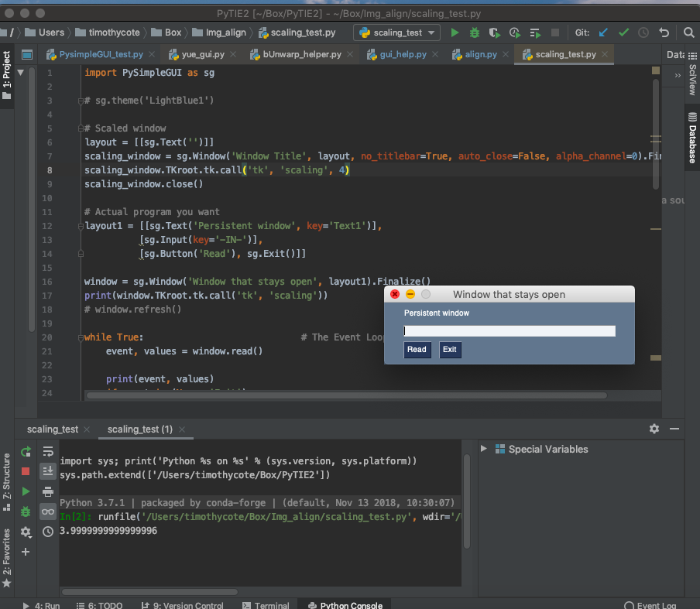Open Search Everywhere with the magnifier icon
This screenshot has width=700, height=609.
690,33
